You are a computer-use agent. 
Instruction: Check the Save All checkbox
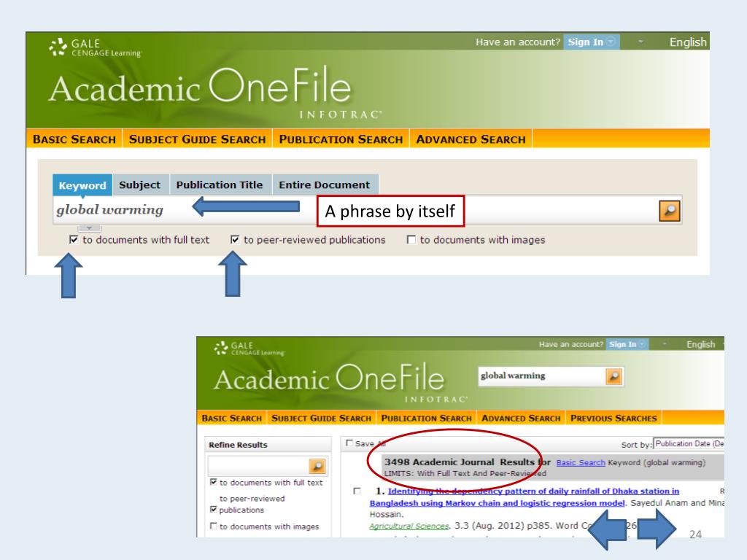click(x=349, y=443)
